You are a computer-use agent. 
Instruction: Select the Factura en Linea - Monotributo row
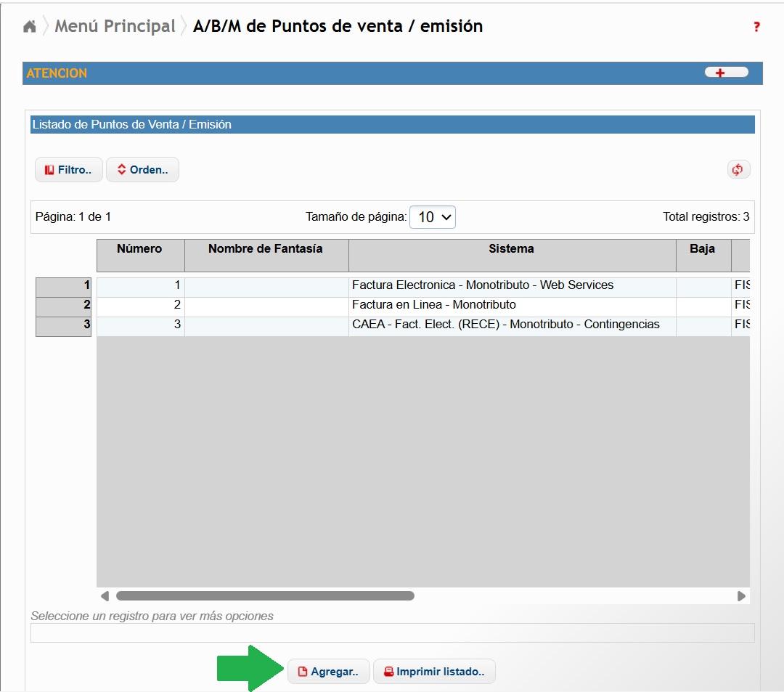click(x=434, y=305)
